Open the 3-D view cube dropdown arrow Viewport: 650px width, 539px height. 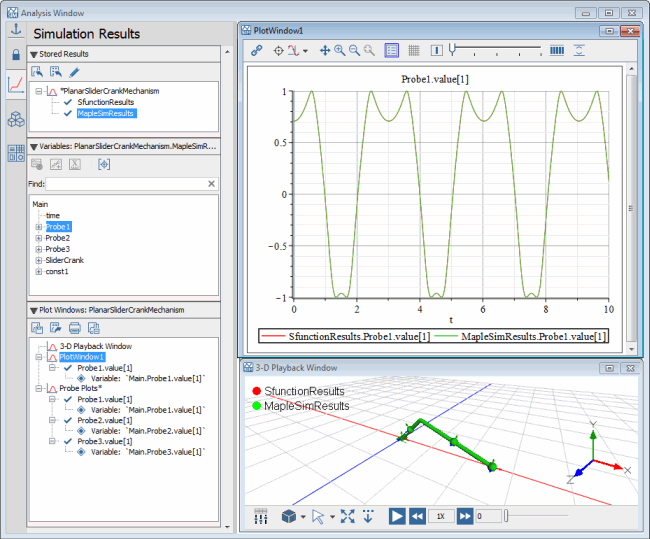303,517
